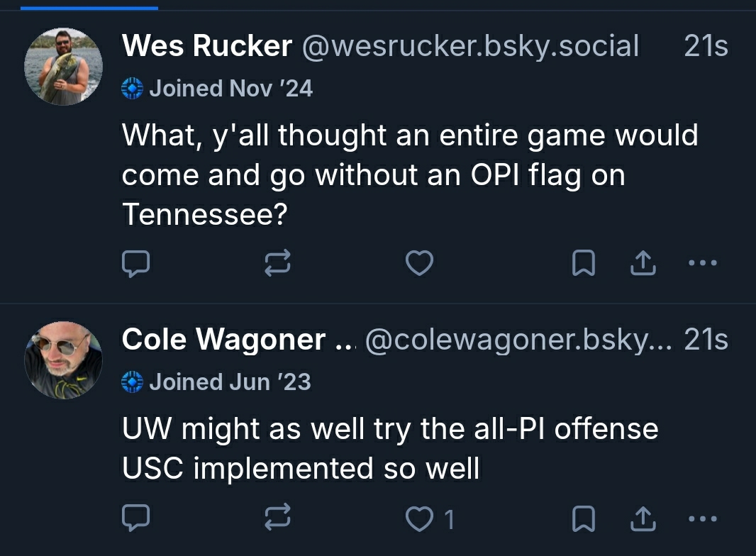Bookmark Wes Rucker's post
The image size is (756, 556).
point(583,264)
